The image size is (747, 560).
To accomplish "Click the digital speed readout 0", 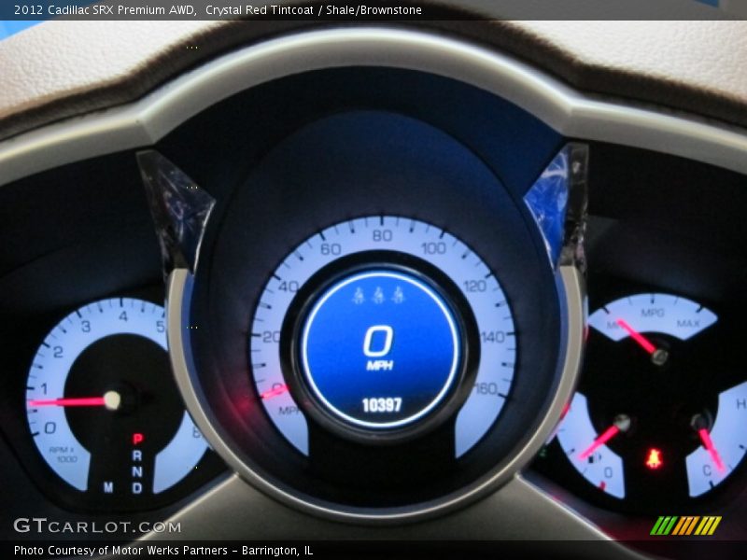I will [x=379, y=341].
